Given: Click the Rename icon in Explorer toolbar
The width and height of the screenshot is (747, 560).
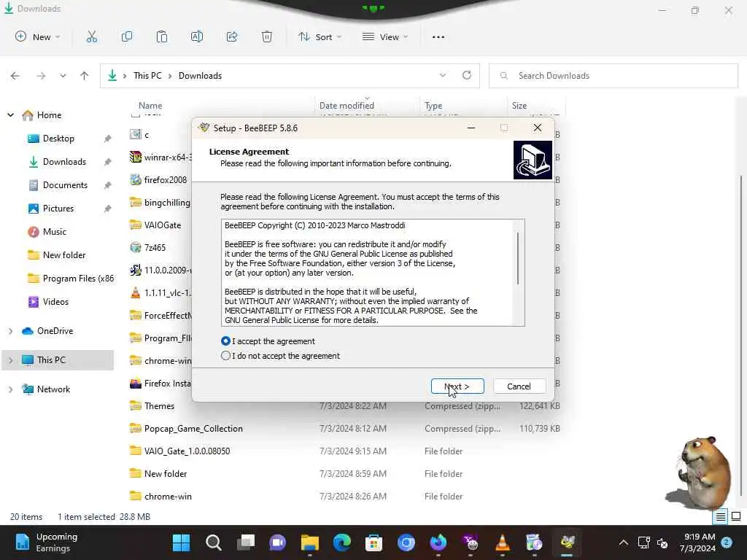Looking at the screenshot, I should point(197,36).
